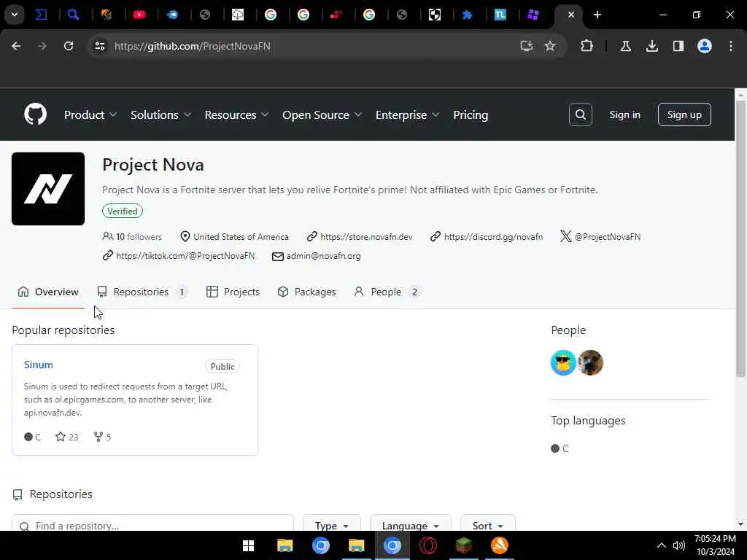The height and width of the screenshot is (560, 747).
Task: Expand the Resources menu
Action: (236, 114)
